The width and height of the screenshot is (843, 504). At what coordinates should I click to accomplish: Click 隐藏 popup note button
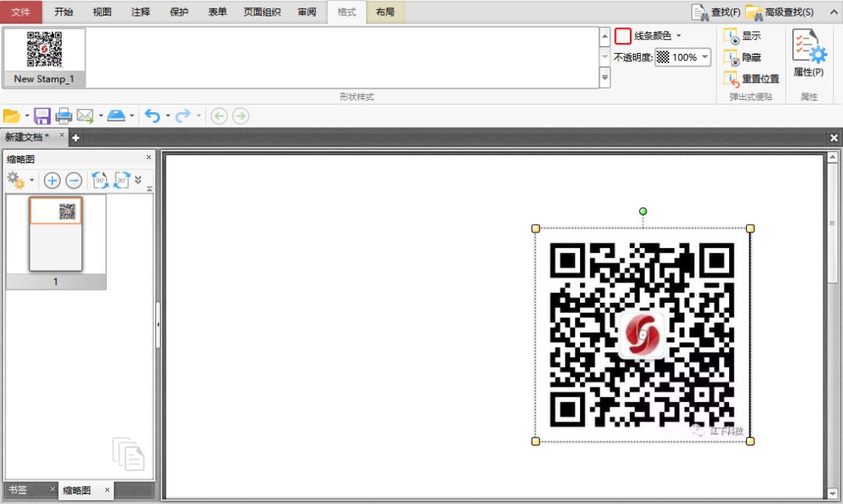[742, 58]
